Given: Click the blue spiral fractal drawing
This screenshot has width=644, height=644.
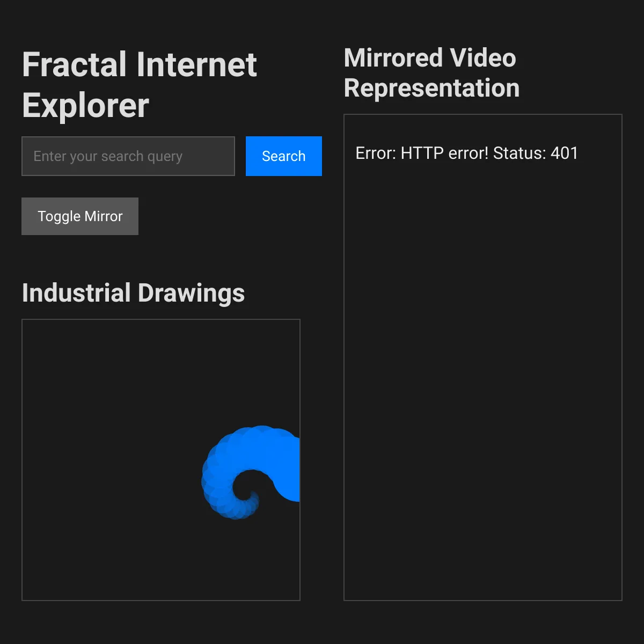Looking at the screenshot, I should pyautogui.click(x=250, y=472).
